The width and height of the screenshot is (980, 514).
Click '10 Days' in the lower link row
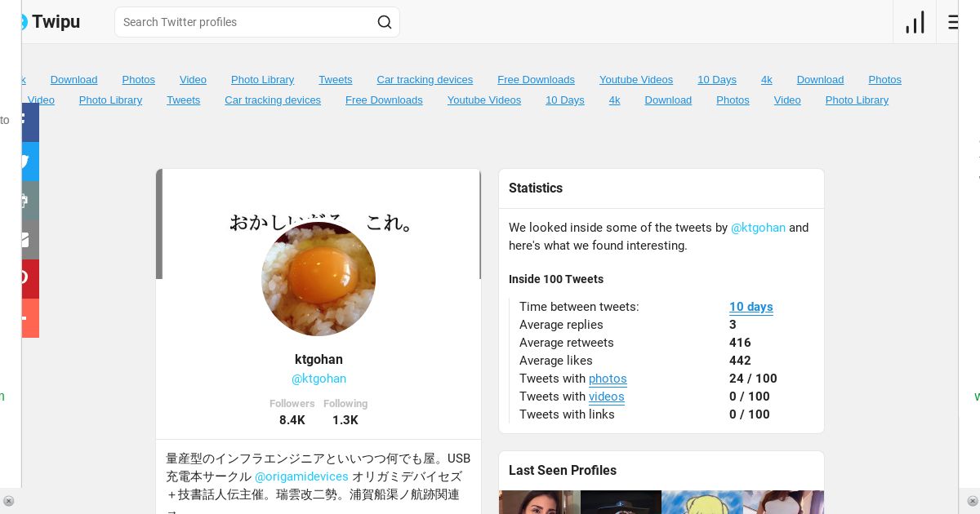pos(565,100)
